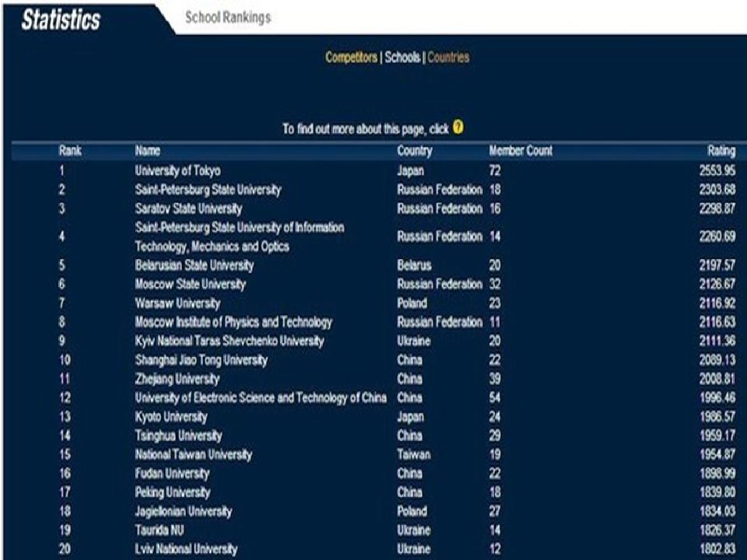
Task: Sort by the Name column header
Action: 147,151
